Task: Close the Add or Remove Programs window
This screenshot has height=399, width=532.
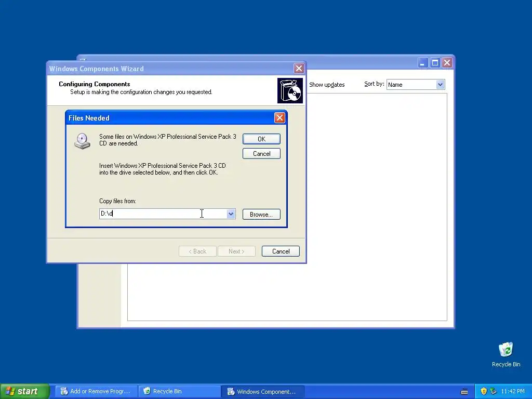Action: click(x=447, y=63)
